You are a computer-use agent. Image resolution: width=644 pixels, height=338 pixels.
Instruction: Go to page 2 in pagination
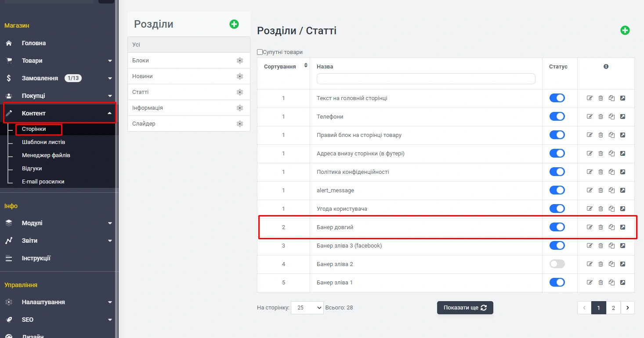point(613,308)
